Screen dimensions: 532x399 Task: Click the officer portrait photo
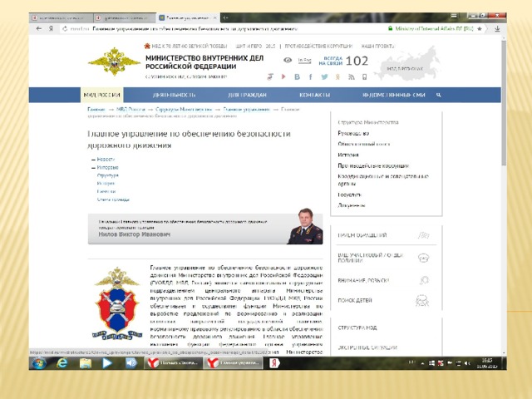(x=305, y=226)
